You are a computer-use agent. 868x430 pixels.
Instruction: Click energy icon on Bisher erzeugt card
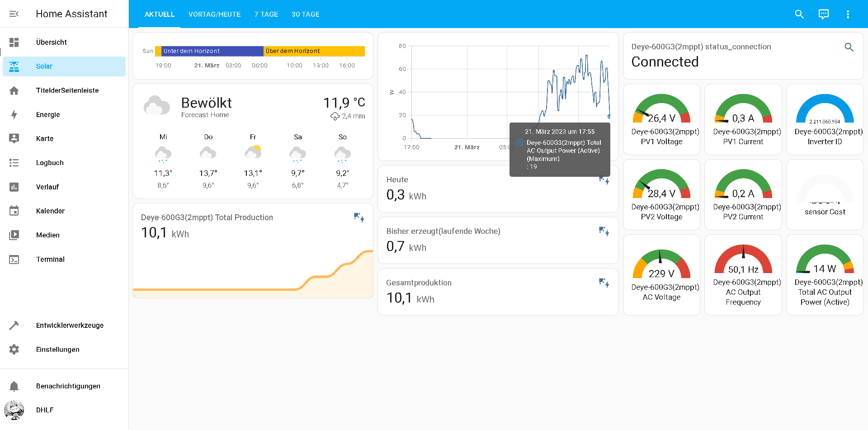click(x=604, y=232)
